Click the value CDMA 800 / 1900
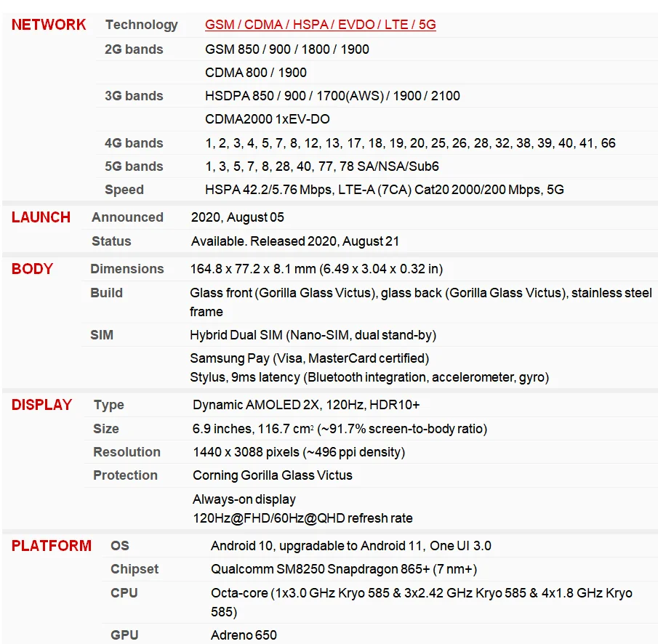Image resolution: width=658 pixels, height=644 pixels. pyautogui.click(x=255, y=73)
